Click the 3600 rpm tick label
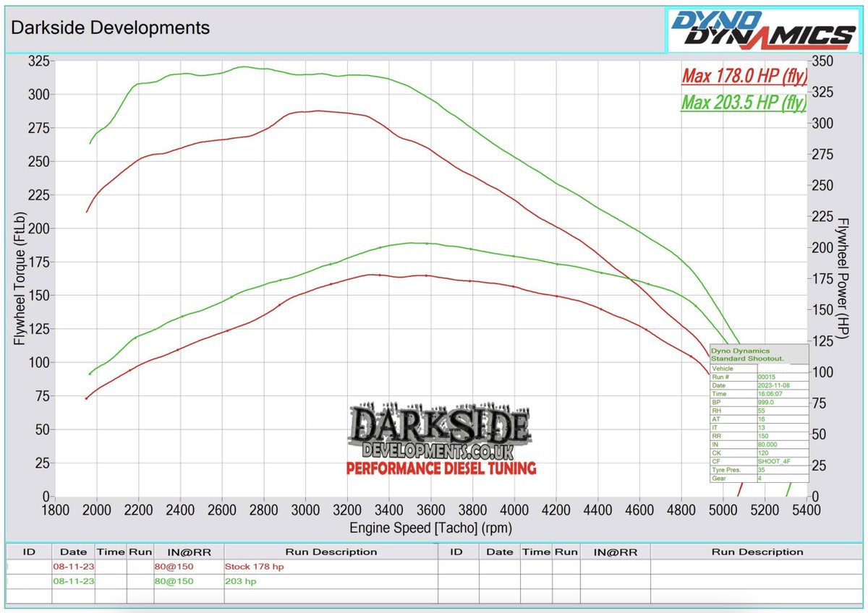The image size is (868, 613). click(x=431, y=510)
